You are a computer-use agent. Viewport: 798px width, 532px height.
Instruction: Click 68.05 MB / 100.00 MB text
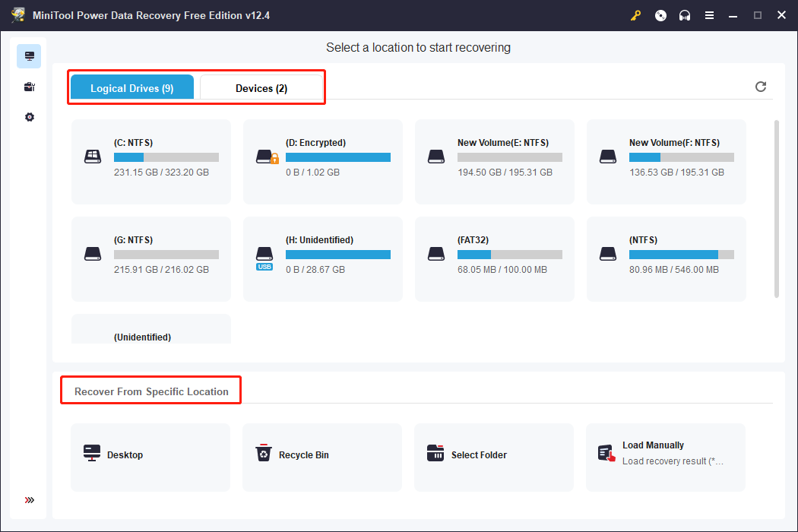(x=502, y=269)
